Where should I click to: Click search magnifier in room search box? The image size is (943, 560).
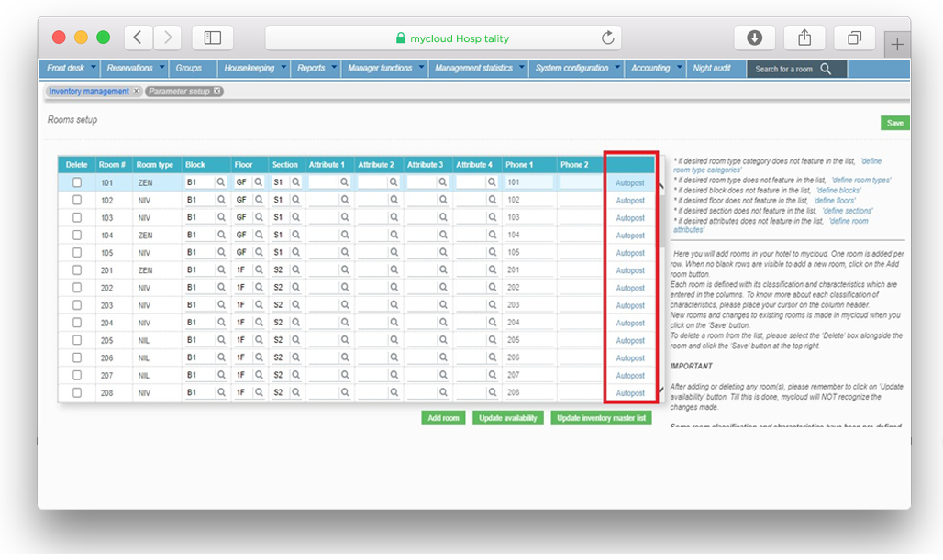(x=826, y=69)
